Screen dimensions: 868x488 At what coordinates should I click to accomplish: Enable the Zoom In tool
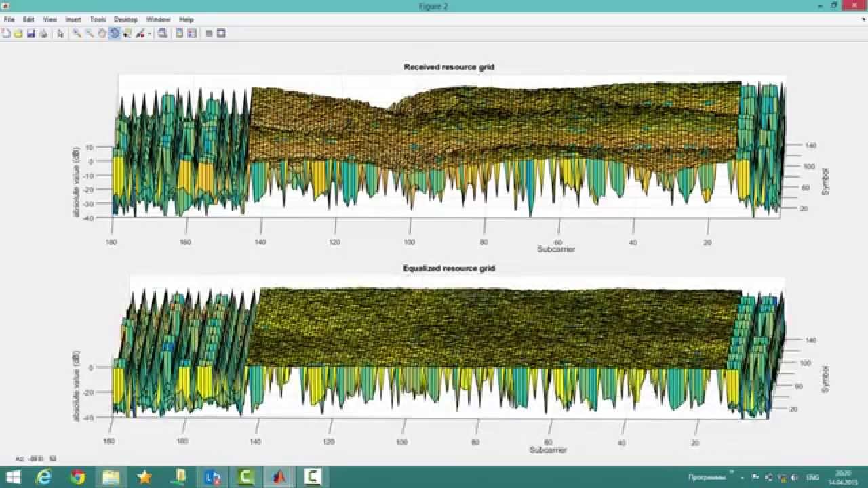tap(77, 33)
